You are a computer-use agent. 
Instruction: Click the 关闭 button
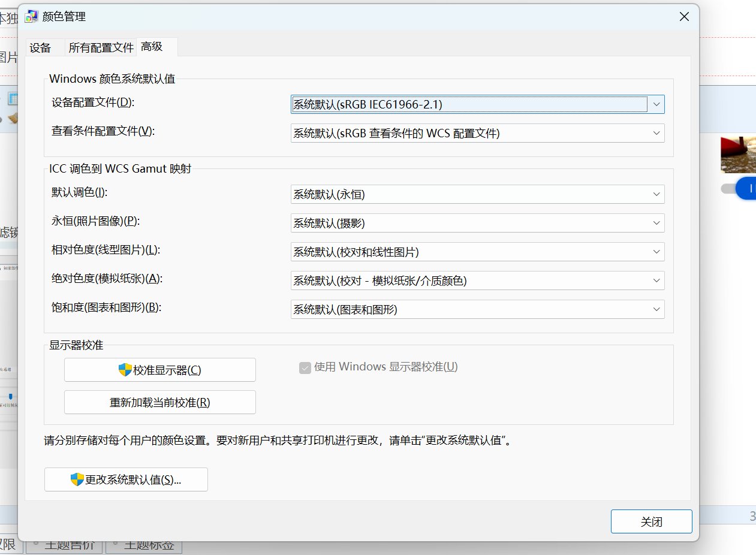click(652, 521)
